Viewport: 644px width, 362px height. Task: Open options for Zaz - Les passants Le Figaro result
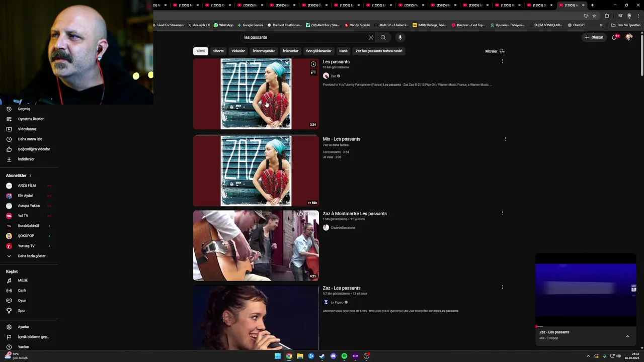pyautogui.click(x=502, y=287)
